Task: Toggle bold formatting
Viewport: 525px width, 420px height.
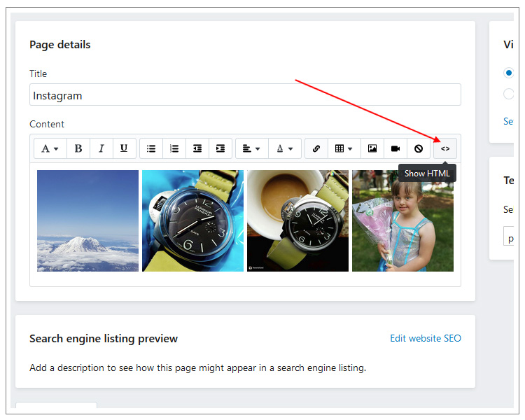Action: (78, 148)
